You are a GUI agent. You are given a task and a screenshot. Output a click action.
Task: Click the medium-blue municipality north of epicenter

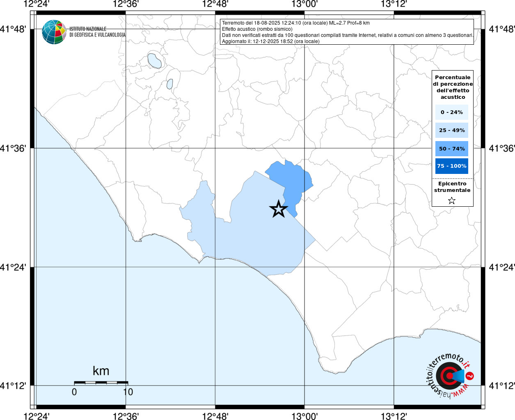pos(293,180)
